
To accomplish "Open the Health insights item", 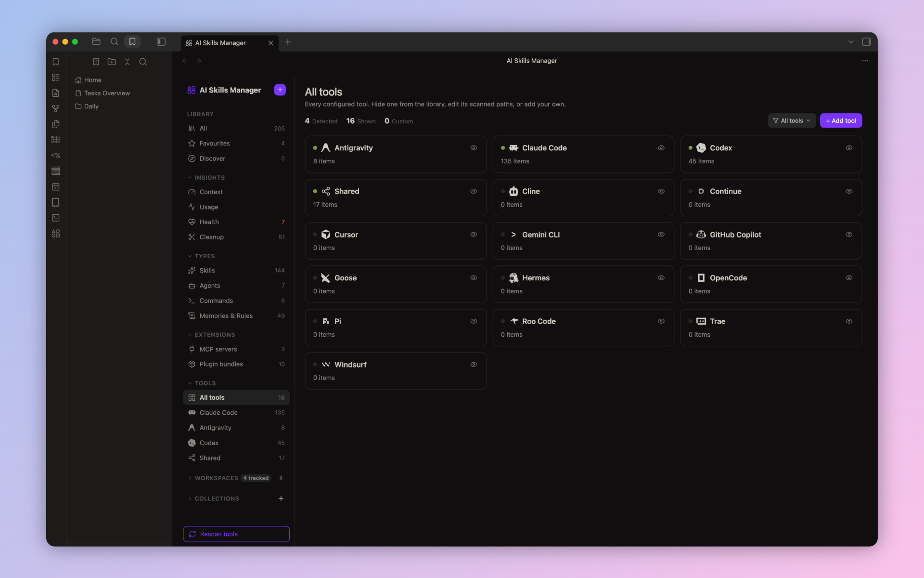I will click(236, 222).
